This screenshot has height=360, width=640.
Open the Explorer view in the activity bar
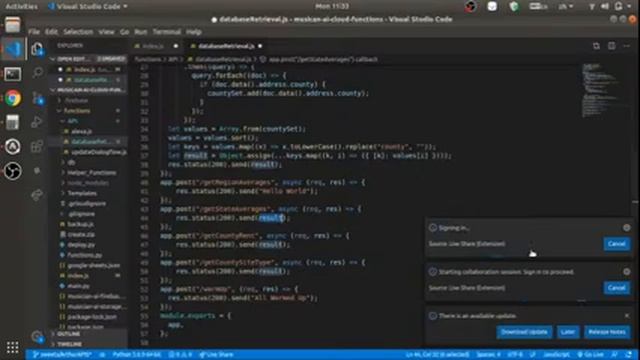click(x=37, y=49)
